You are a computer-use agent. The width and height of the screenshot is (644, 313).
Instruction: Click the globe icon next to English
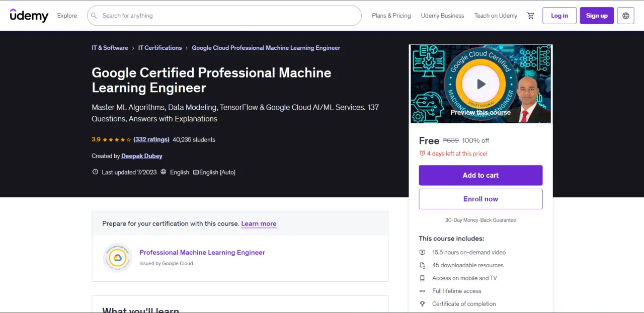(x=164, y=172)
